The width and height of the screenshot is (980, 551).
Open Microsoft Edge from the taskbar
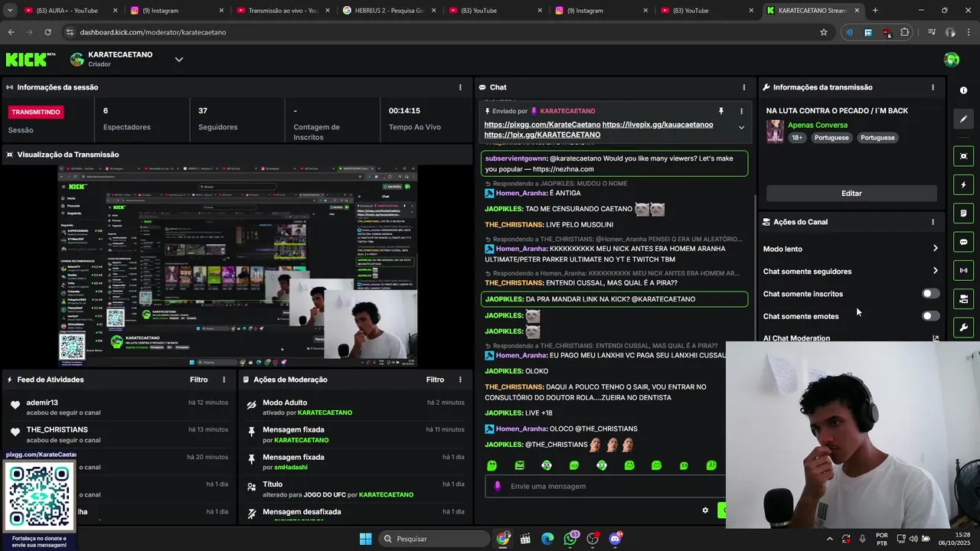point(547,539)
